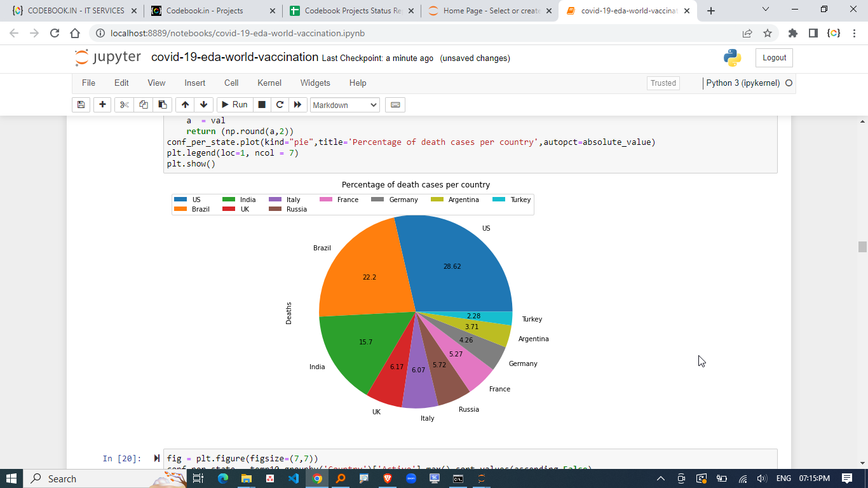Go to browser home page
This screenshot has width=868, height=488.
(x=75, y=33)
